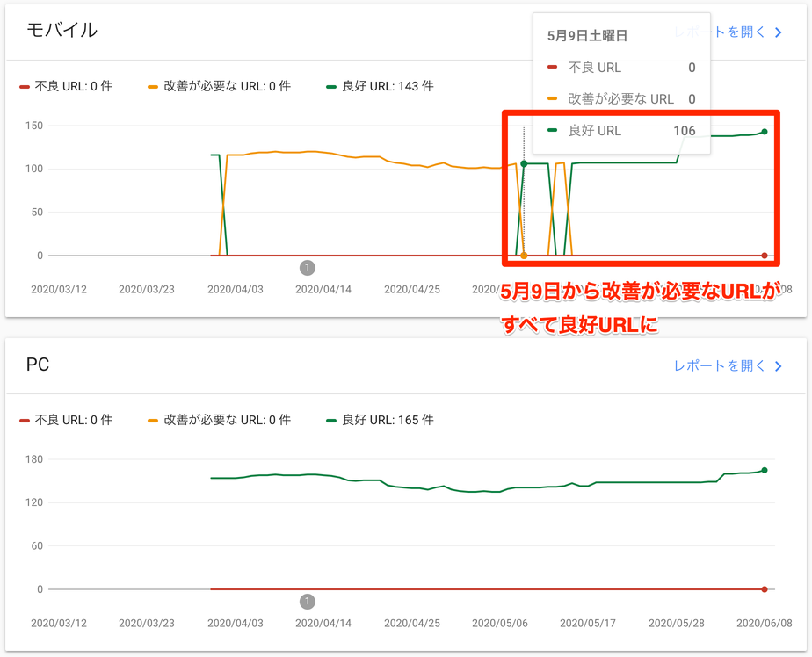Click red end-point dot on PC chart
Screen dimensions: 812x657
[765, 589]
